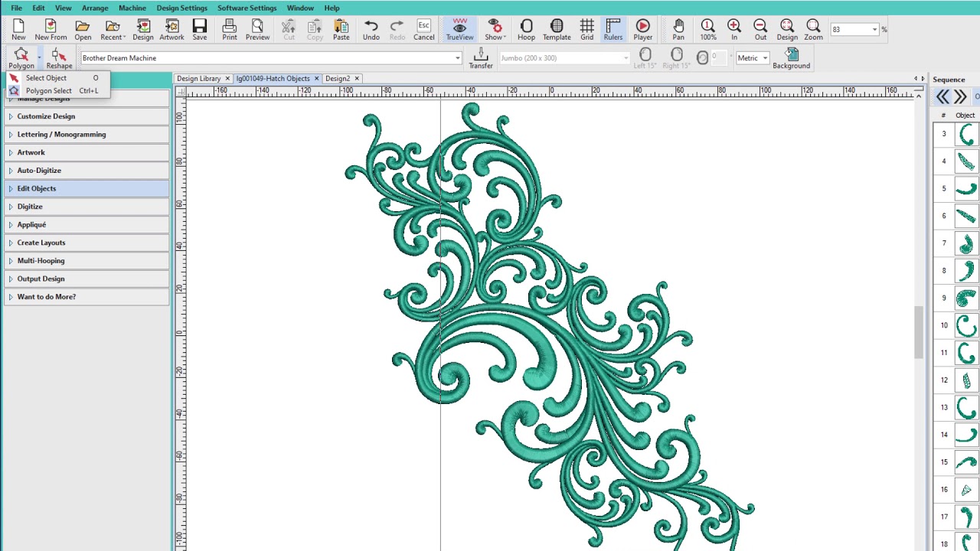Image resolution: width=980 pixels, height=551 pixels.
Task: Select object 9 in Sequence list
Action: tap(956, 298)
